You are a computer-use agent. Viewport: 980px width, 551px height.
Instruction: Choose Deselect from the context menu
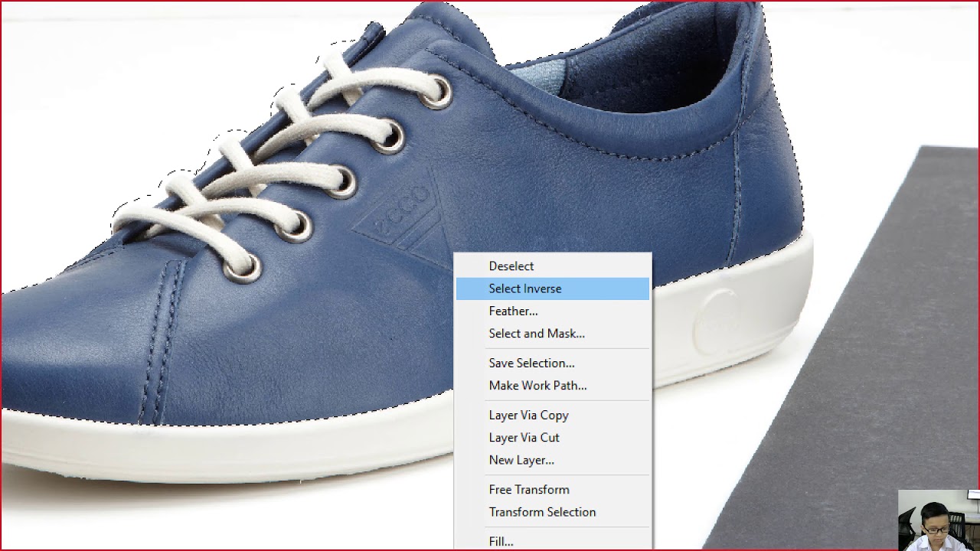[x=552, y=266]
